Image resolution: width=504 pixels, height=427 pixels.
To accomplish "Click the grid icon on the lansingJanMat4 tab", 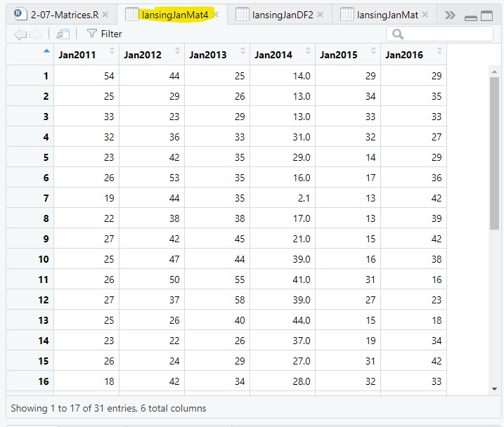I will [131, 15].
